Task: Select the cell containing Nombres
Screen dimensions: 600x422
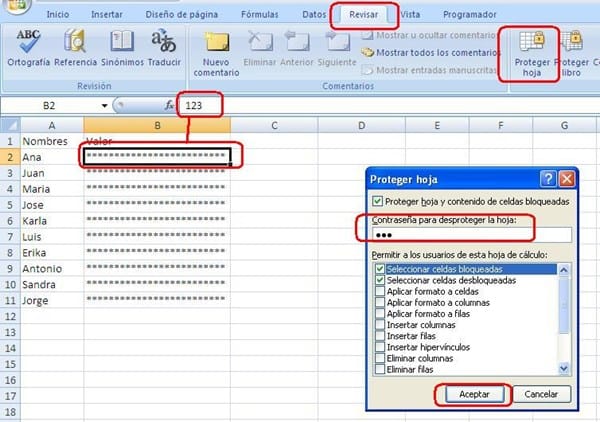Action: click(52, 141)
